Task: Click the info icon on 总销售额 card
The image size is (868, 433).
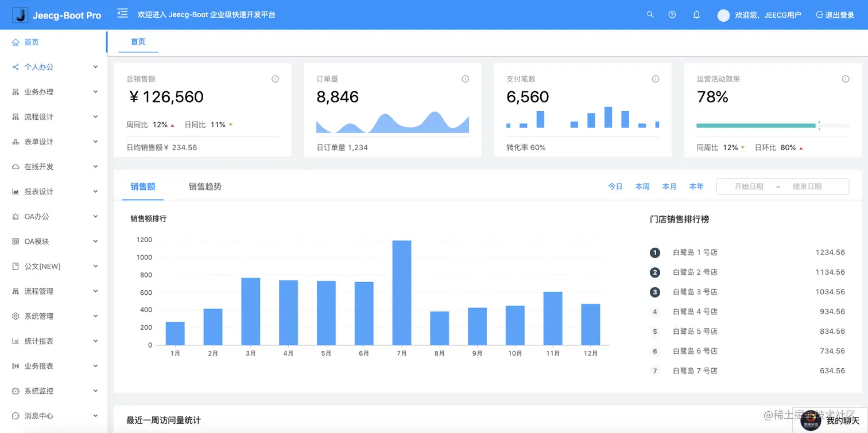Action: pos(275,79)
